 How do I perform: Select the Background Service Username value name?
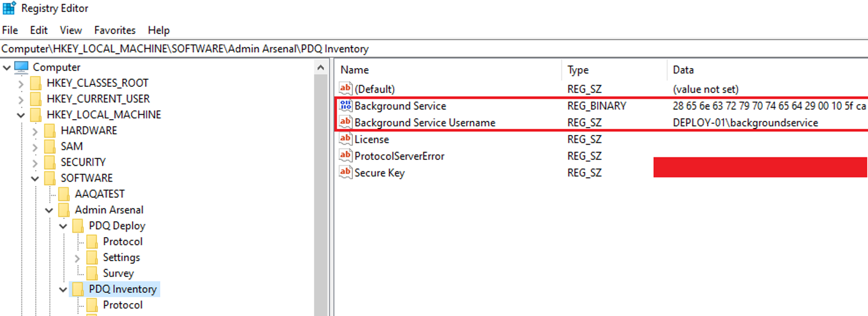coord(425,123)
